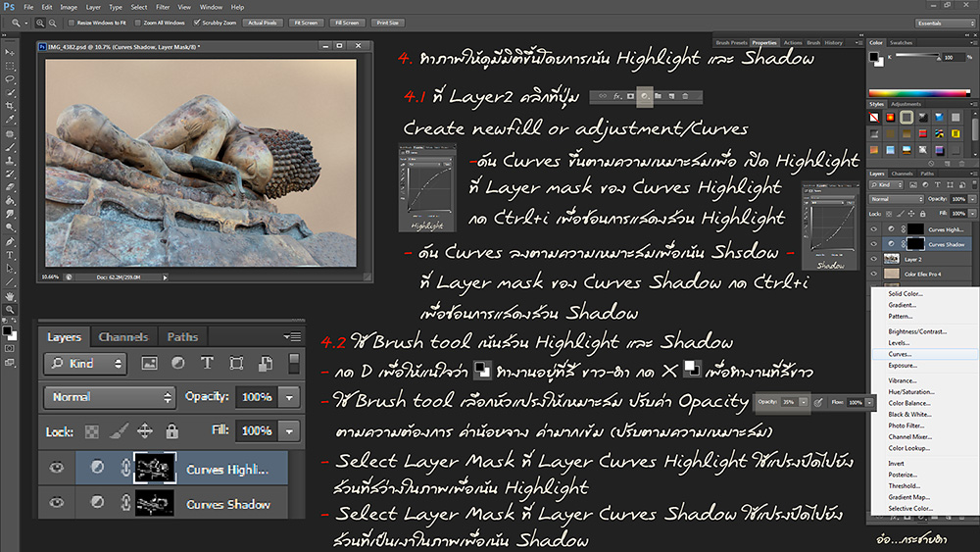Select the Crop tool
Screen dimensions: 980x552
pos(10,106)
